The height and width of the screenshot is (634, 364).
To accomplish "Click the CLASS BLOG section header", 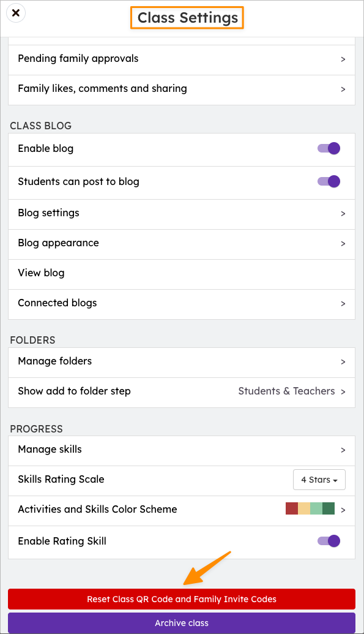I will pos(40,126).
